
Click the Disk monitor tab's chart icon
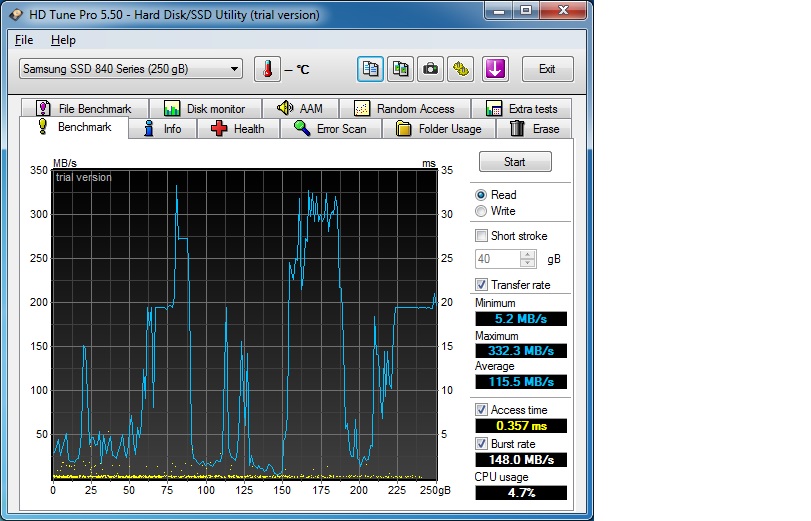[x=172, y=108]
